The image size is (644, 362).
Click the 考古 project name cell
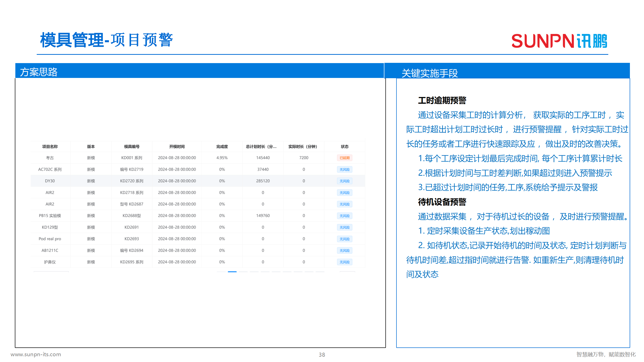(x=50, y=158)
